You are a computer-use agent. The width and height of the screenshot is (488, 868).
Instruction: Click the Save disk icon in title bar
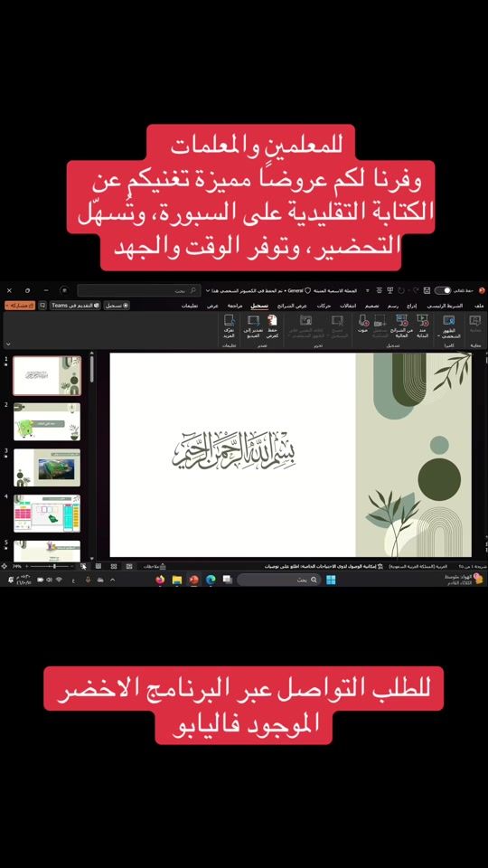point(427,290)
